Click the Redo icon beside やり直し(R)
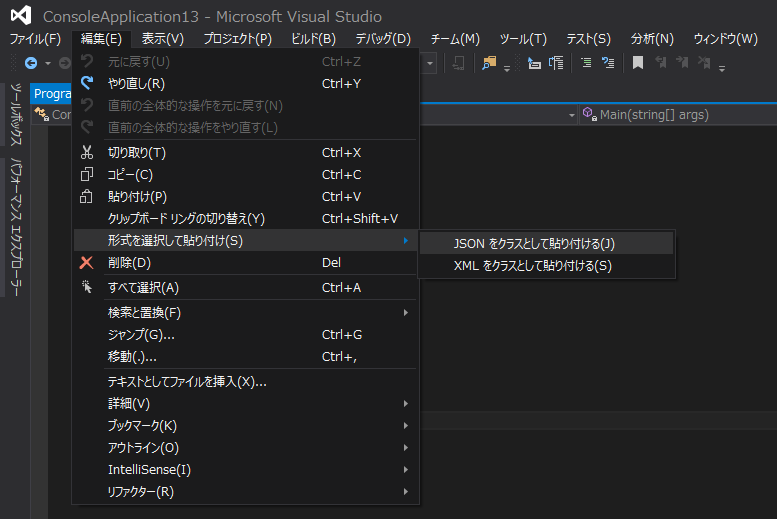The width and height of the screenshot is (777, 519). coord(87,83)
